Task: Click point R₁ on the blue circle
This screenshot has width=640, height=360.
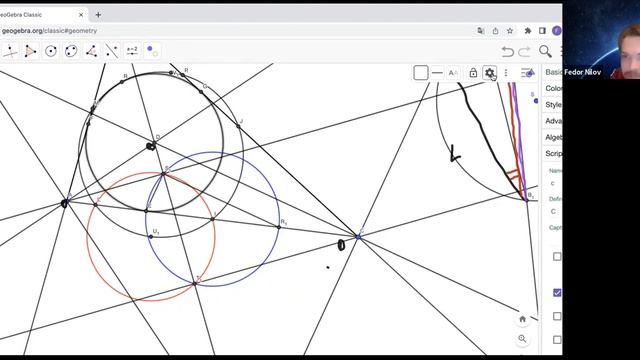Action: (x=279, y=227)
